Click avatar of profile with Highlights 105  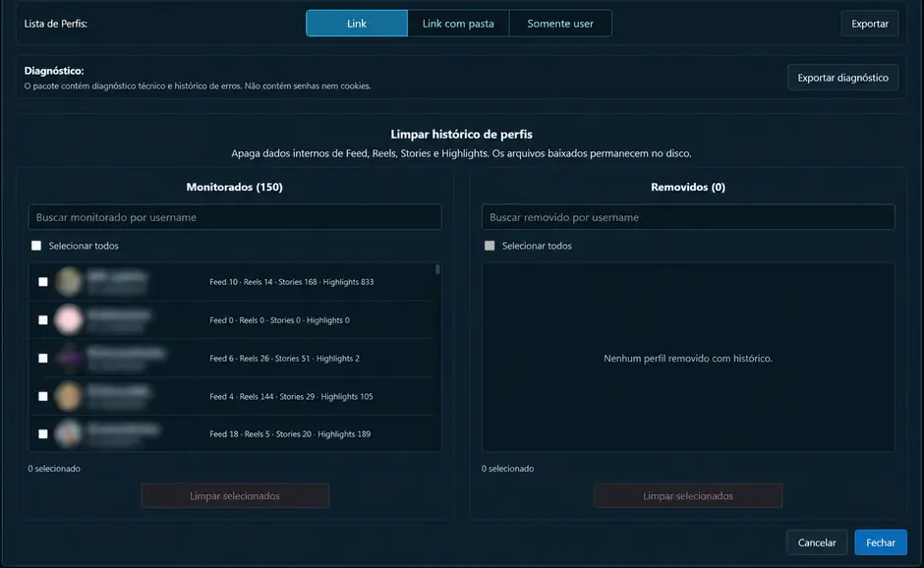click(69, 396)
